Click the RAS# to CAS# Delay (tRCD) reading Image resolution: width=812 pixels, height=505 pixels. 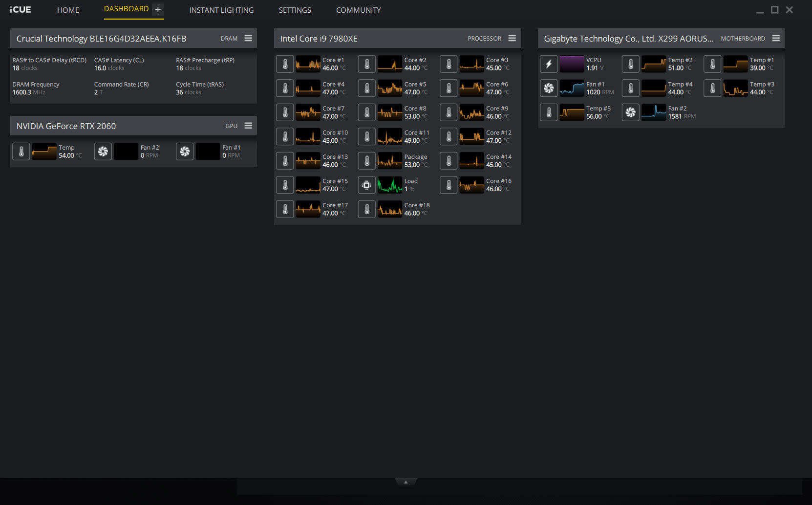(49, 64)
